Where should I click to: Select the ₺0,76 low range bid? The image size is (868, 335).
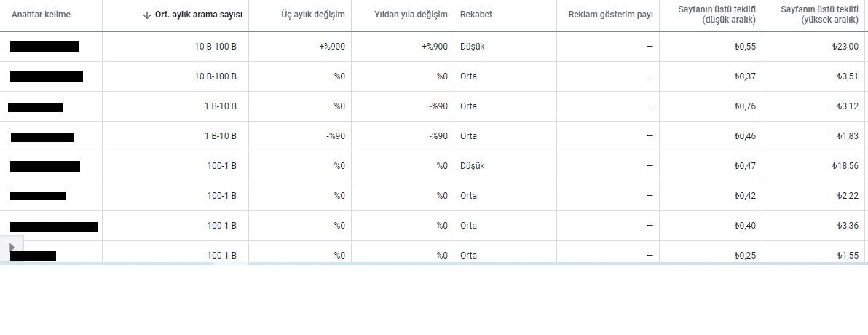pyautogui.click(x=744, y=106)
